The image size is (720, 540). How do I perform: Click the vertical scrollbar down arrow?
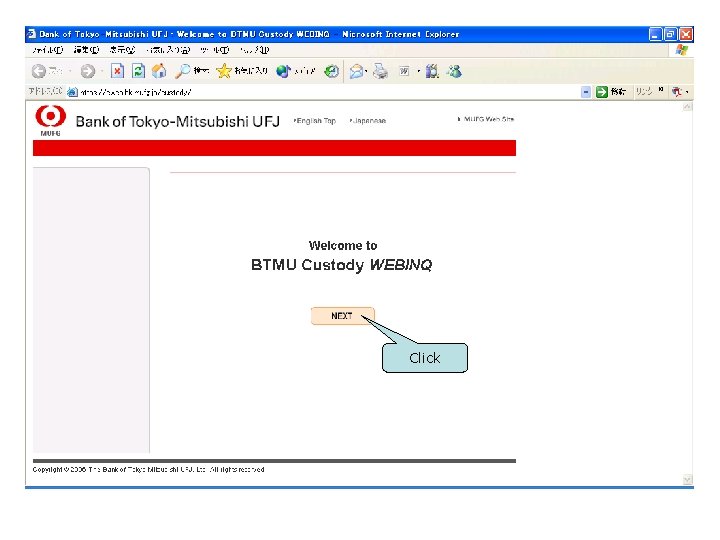click(687, 480)
